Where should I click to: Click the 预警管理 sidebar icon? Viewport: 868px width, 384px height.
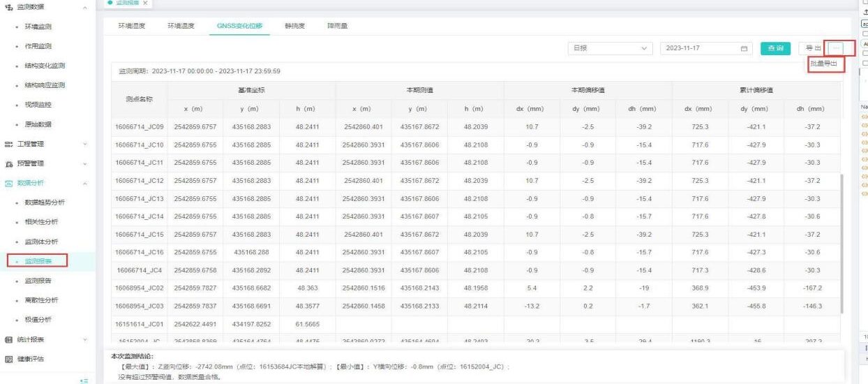8,163
